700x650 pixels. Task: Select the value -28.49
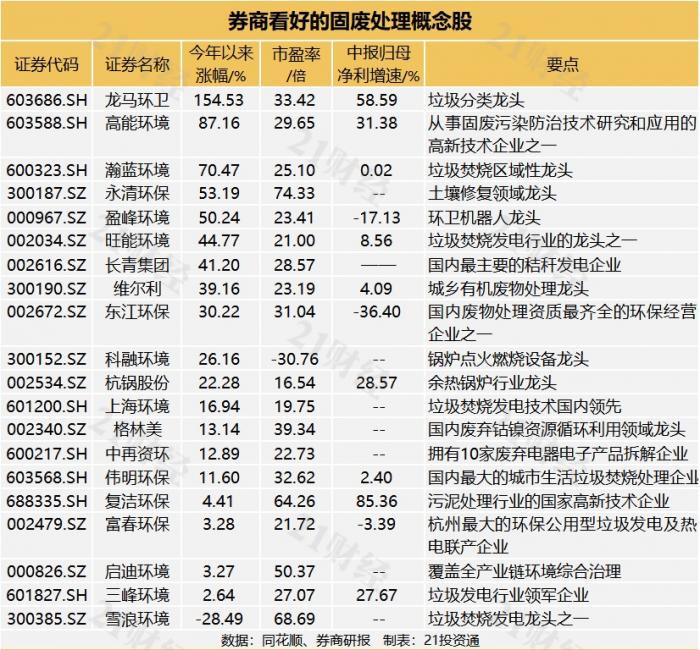tap(219, 619)
